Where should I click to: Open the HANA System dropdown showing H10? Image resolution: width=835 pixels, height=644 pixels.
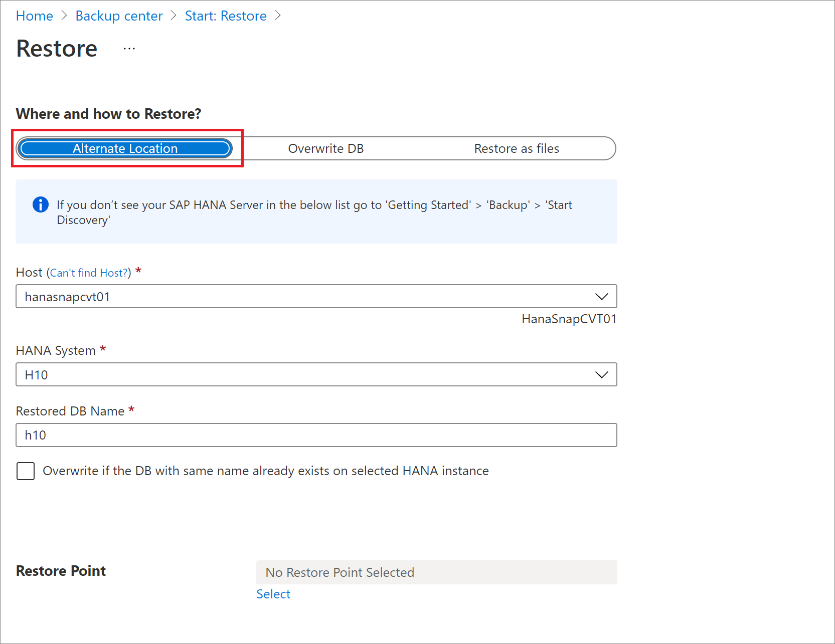(x=316, y=374)
